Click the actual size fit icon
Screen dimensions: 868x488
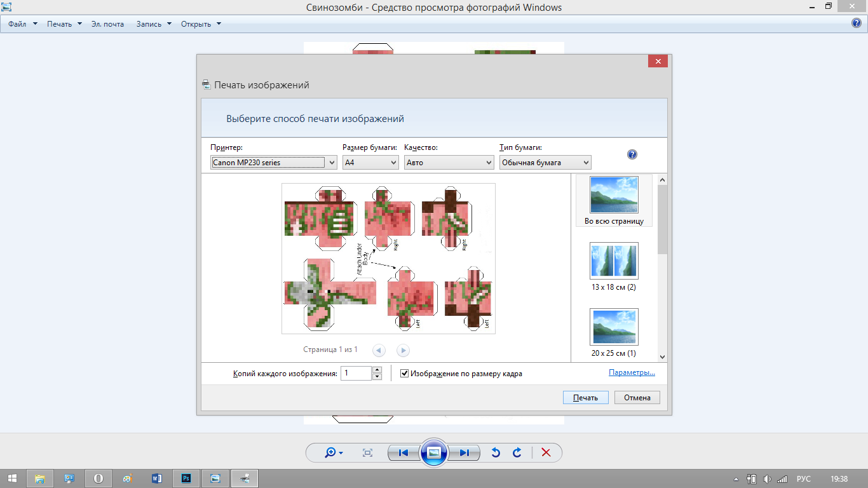[367, 452]
